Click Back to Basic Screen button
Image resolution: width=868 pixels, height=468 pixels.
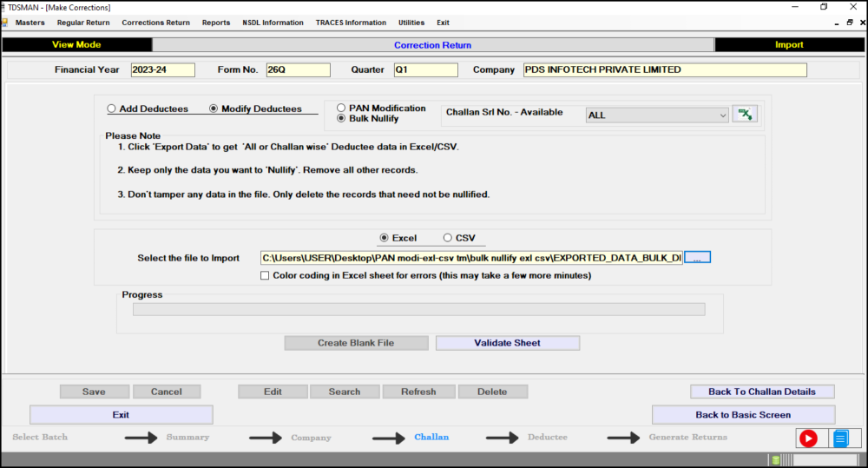[x=743, y=415]
